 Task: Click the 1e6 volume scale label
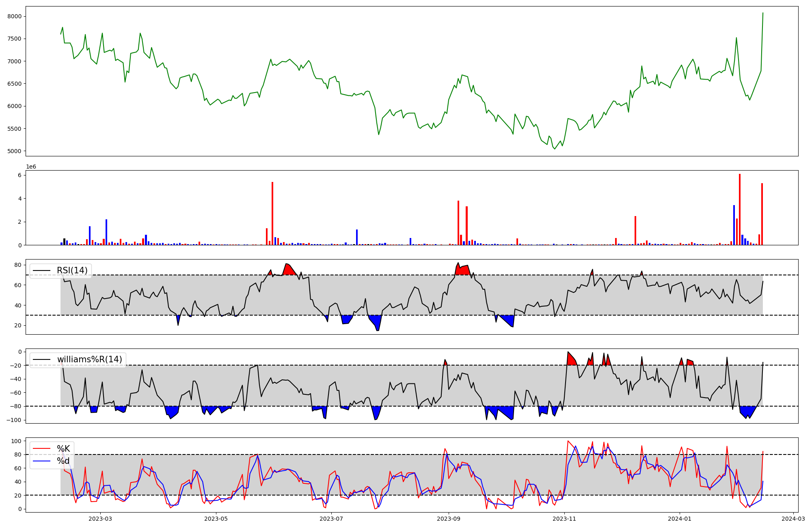point(31,167)
